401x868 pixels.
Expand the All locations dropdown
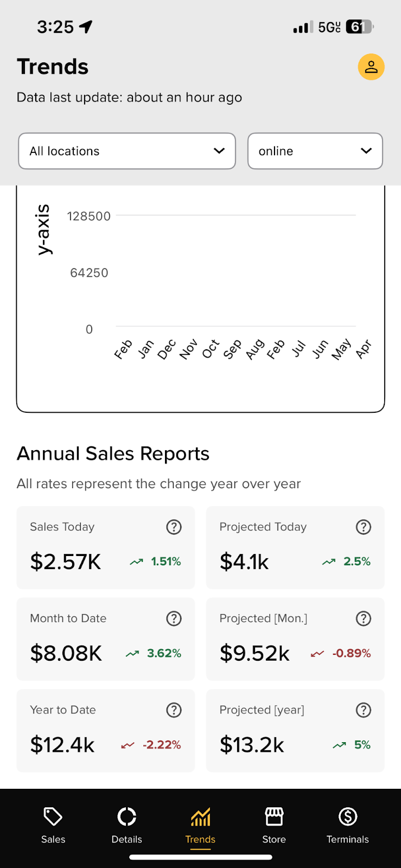127,151
